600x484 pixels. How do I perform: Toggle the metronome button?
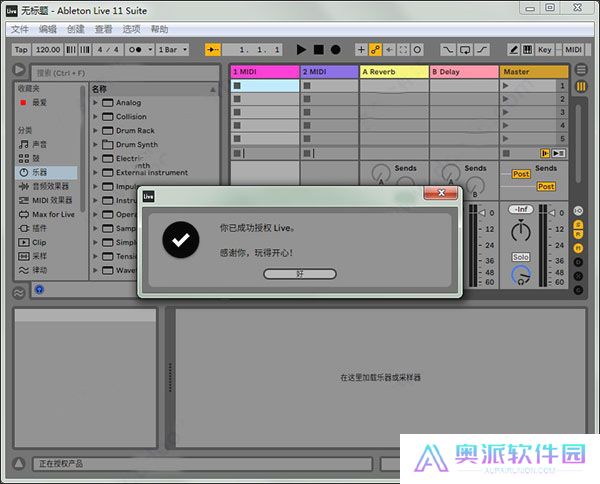pos(140,50)
